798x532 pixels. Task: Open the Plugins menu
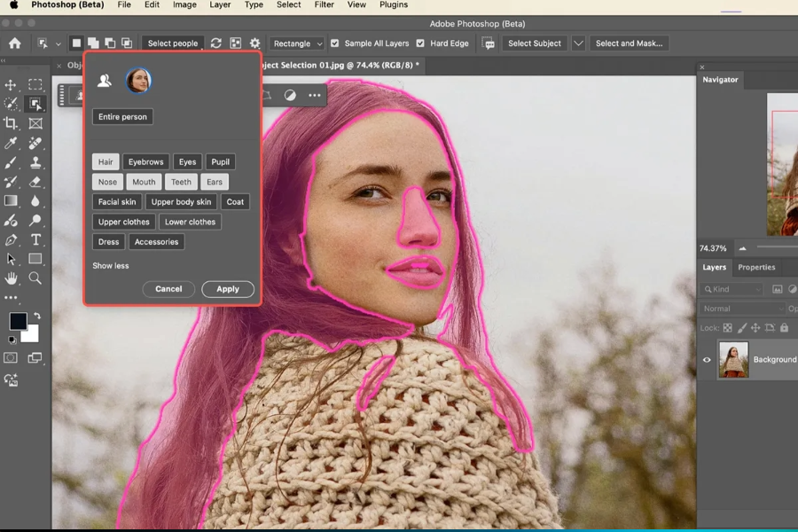394,4
